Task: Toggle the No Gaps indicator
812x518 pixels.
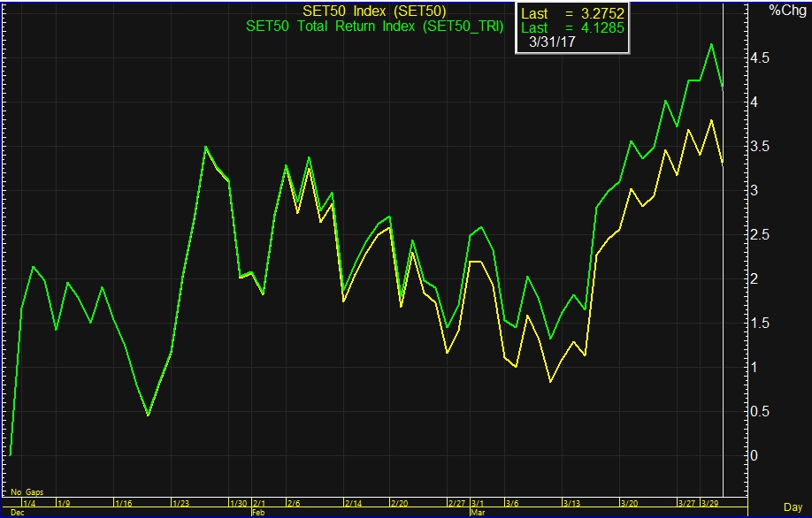Action: pos(27,491)
